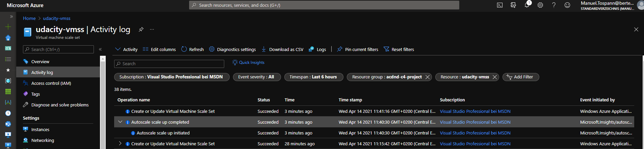644x149 pixels.
Task: Remove the Resource group filter
Action: [x=428, y=77]
